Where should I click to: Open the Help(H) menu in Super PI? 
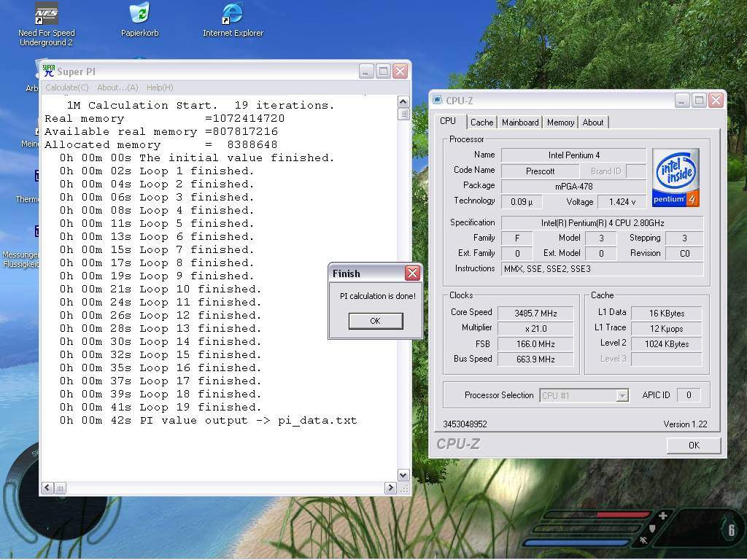(x=160, y=87)
